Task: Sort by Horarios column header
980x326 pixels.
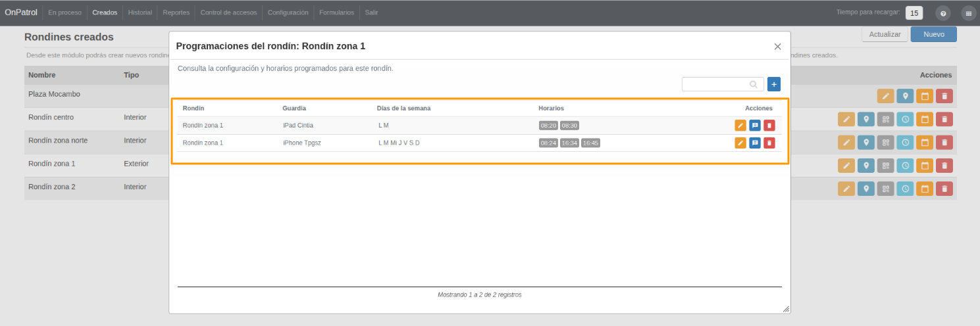Action: point(551,108)
